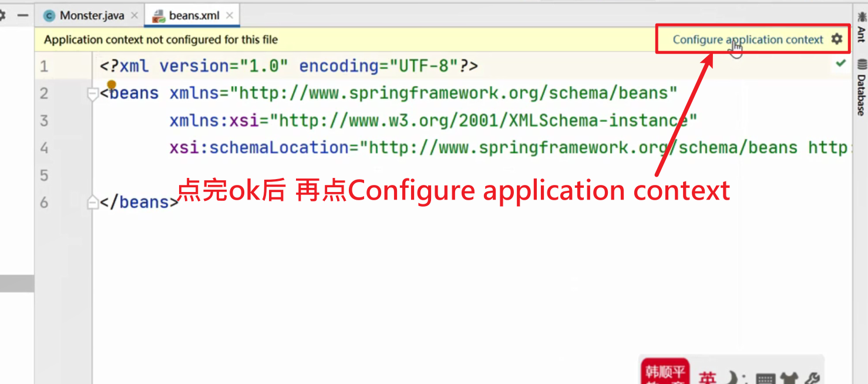Click the intention bulb on line 2
The width and height of the screenshot is (868, 384).
[x=111, y=86]
